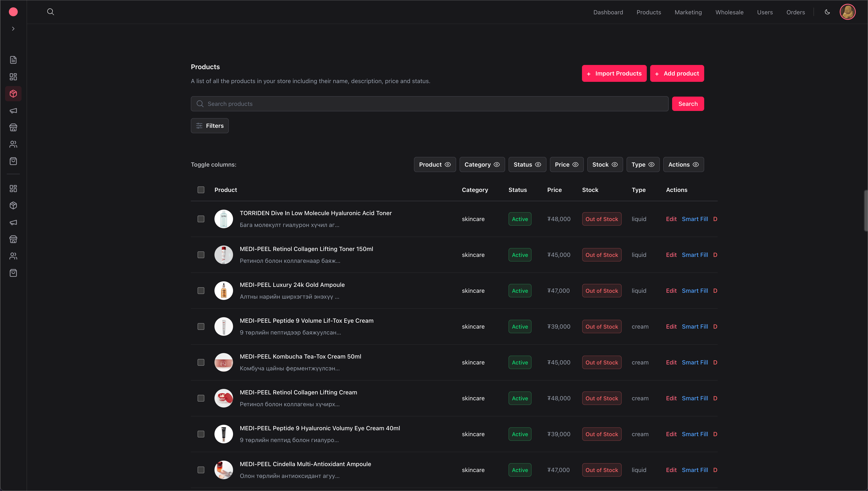The image size is (868, 491).
Task: Check the select-all checkbox in table header
Action: pos(201,190)
